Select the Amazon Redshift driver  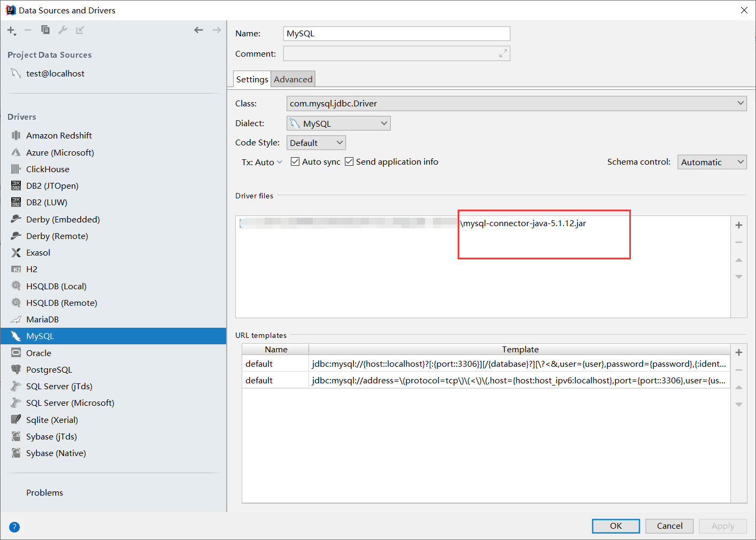pyautogui.click(x=113, y=135)
